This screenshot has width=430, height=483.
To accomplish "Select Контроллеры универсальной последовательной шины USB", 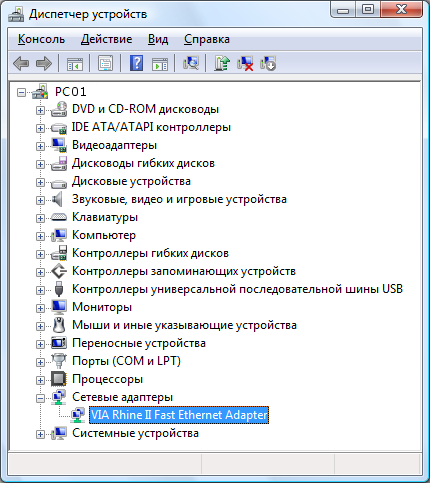I will tap(237, 289).
